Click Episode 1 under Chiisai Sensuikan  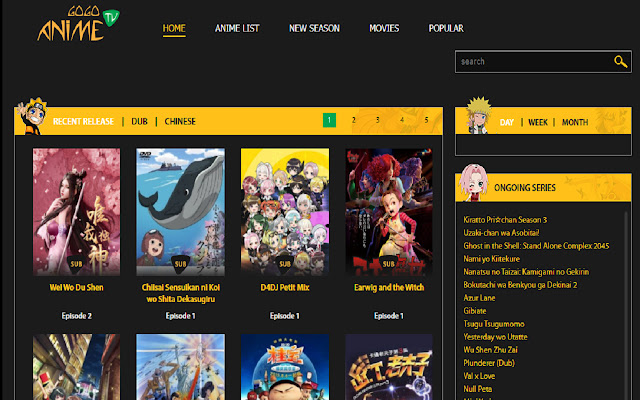coord(180,316)
